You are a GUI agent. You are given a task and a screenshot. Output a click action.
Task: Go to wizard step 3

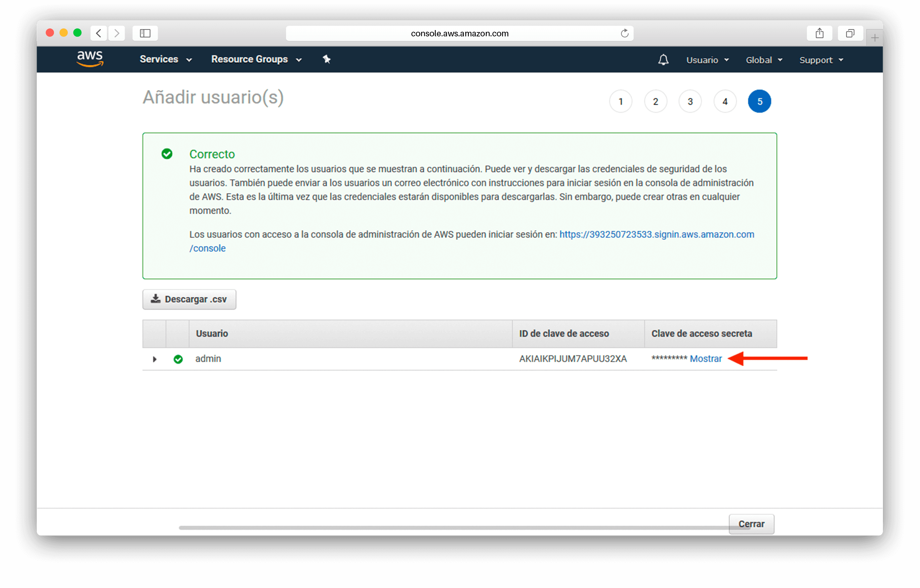pos(690,102)
